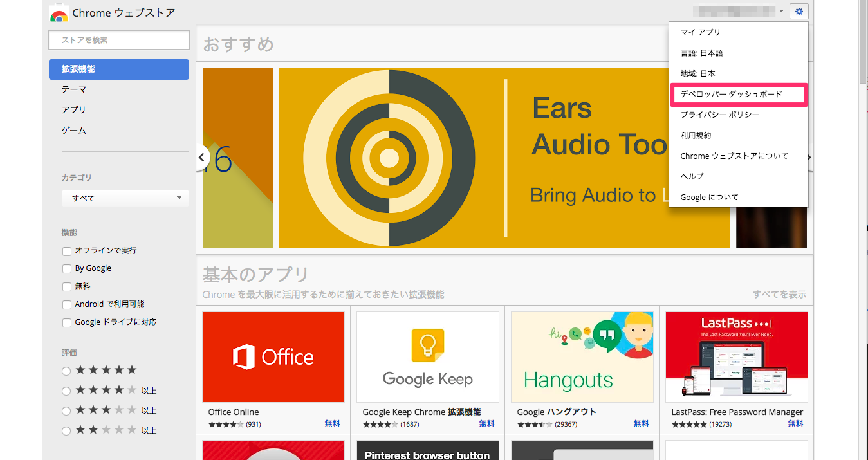Open the settings gear menu
The width and height of the screenshot is (868, 460).
point(799,11)
